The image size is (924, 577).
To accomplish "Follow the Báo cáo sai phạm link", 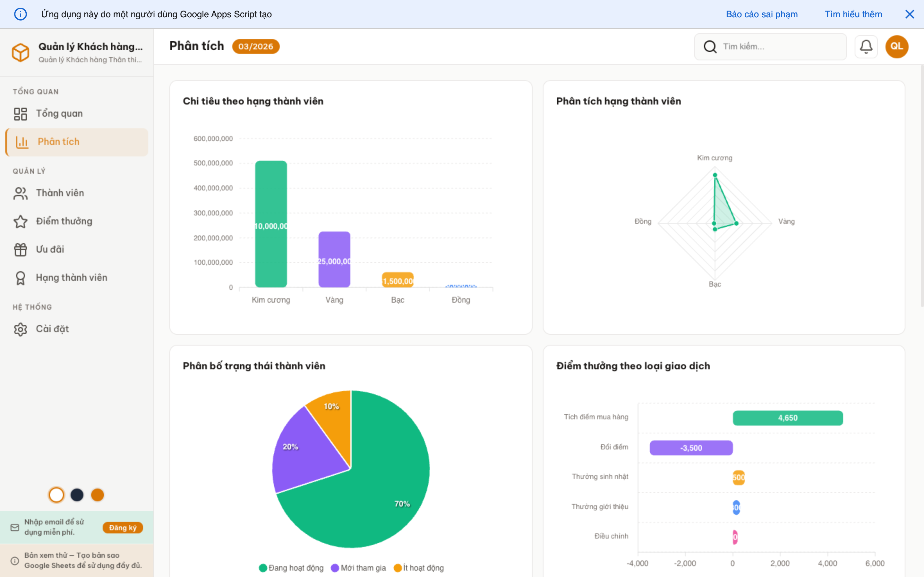I will 761,14.
